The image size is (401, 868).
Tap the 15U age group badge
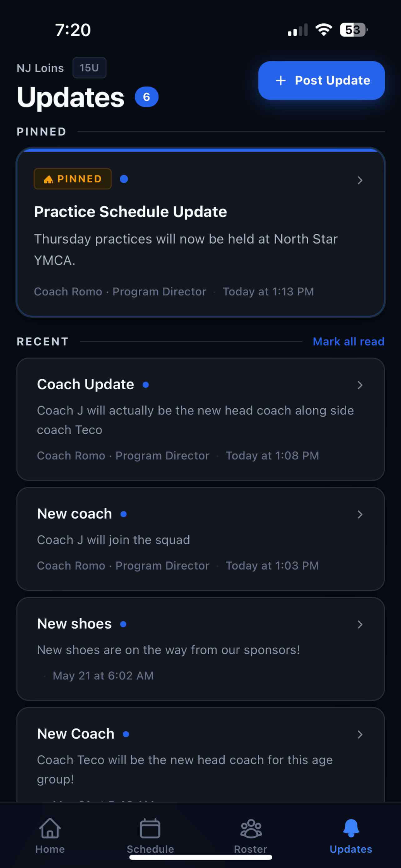pyautogui.click(x=89, y=68)
